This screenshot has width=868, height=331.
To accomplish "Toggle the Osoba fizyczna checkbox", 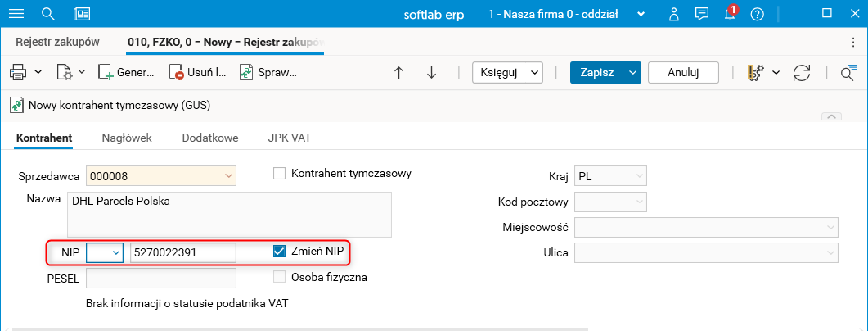I will (279, 277).
